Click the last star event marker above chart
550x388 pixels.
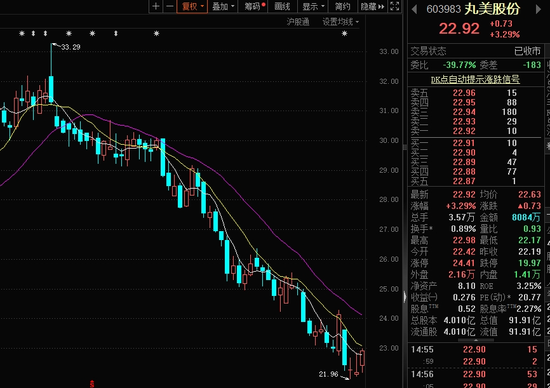pyautogui.click(x=344, y=33)
